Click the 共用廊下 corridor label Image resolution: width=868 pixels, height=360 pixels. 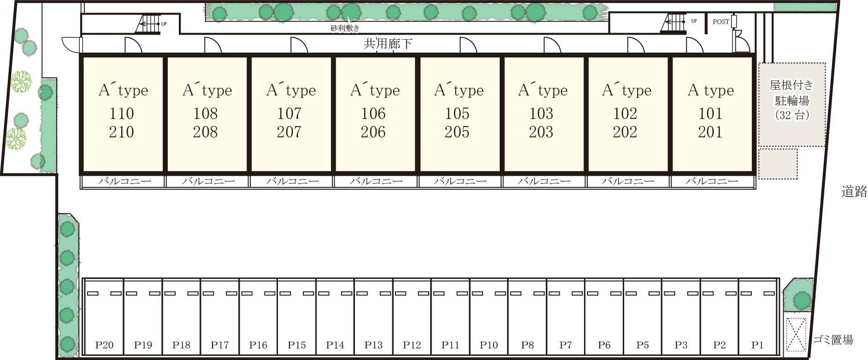point(388,44)
